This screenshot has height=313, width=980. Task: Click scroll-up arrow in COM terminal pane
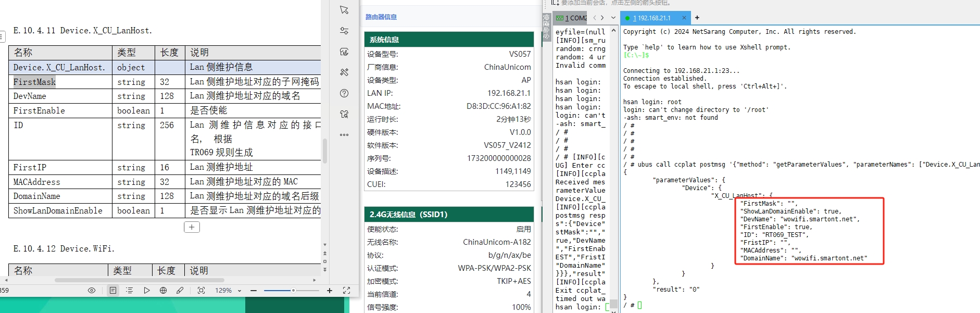[x=613, y=31]
